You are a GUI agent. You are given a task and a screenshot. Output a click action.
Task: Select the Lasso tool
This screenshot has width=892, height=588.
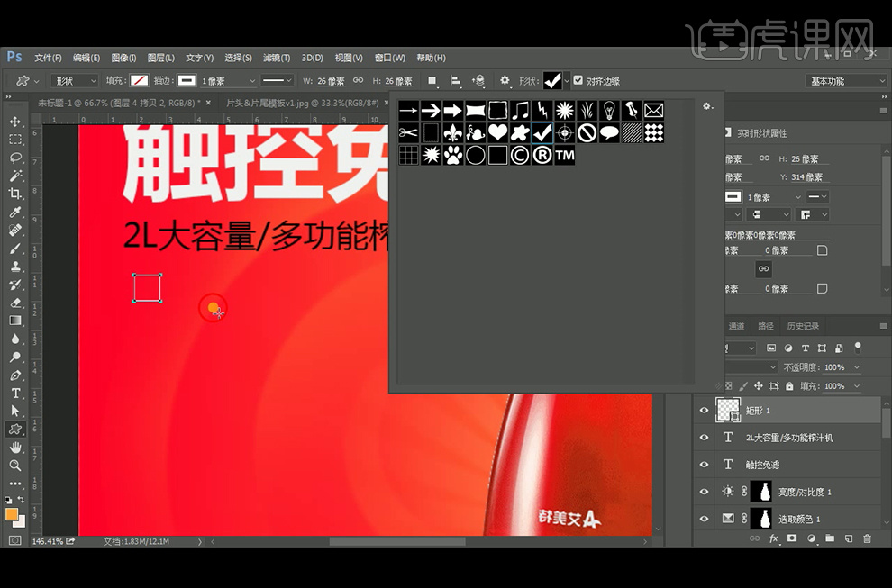click(15, 158)
